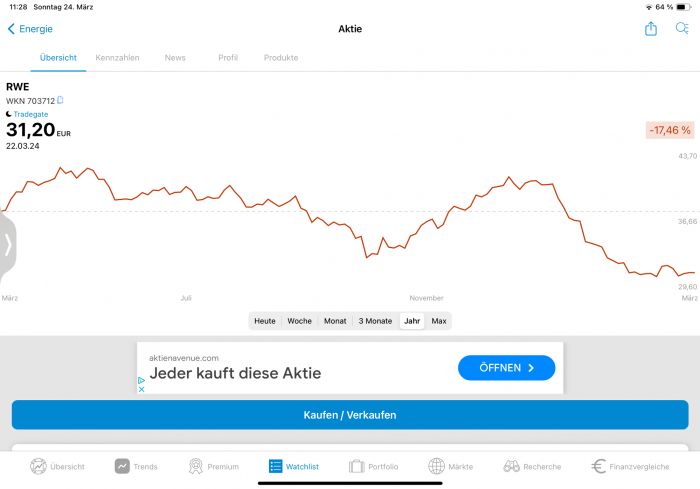Tap the share icon in header
Screen dimensions: 700x489
pos(651,29)
